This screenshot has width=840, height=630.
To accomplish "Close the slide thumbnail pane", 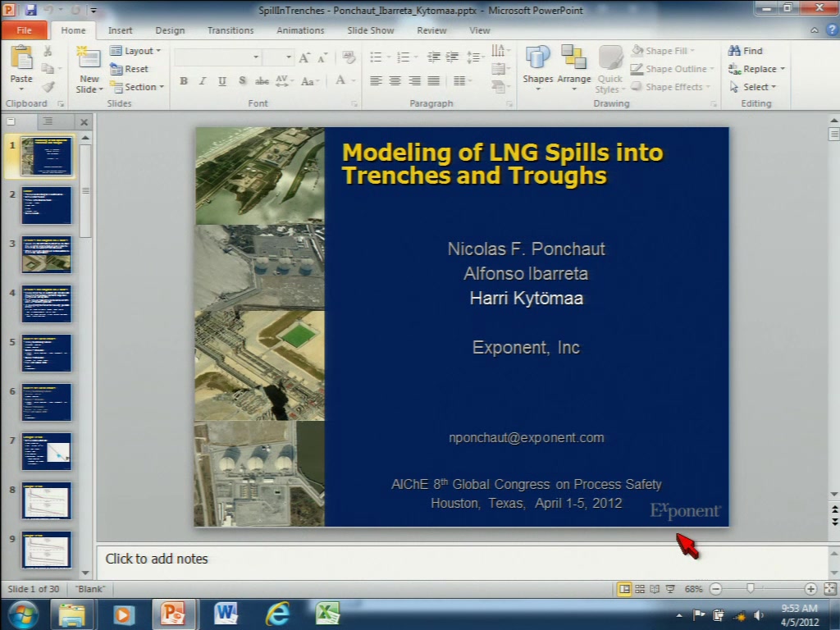I will 84,122.
